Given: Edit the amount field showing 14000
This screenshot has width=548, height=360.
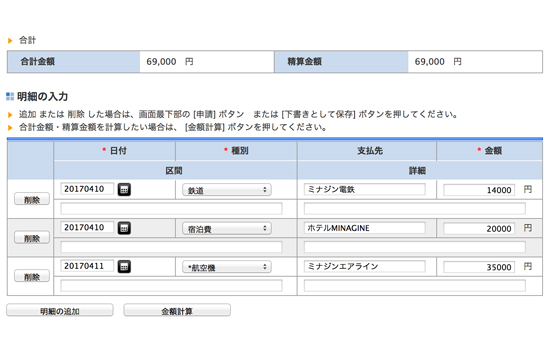Looking at the screenshot, I should 479,190.
